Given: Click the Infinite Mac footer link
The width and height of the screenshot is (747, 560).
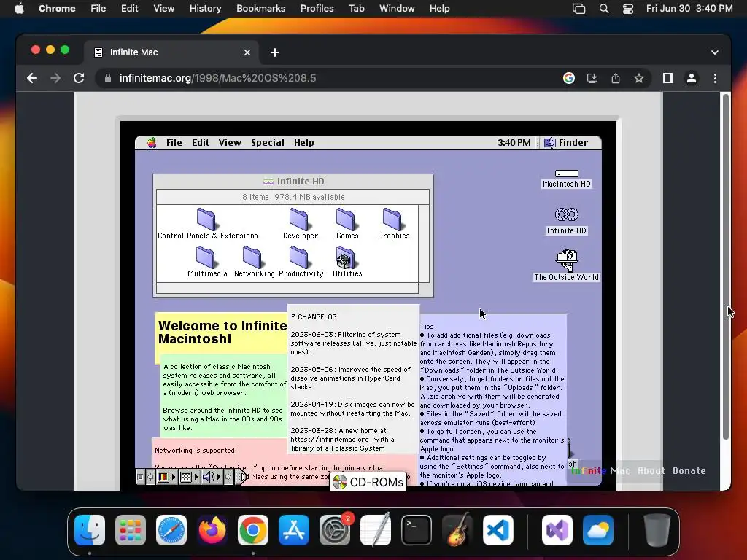Looking at the screenshot, I should click(600, 470).
